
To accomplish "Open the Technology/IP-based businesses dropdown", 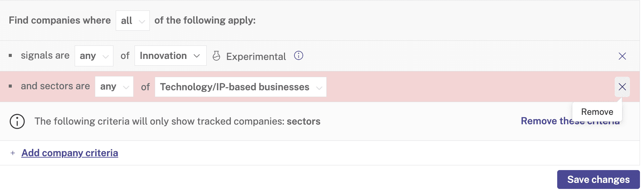I will [241, 87].
